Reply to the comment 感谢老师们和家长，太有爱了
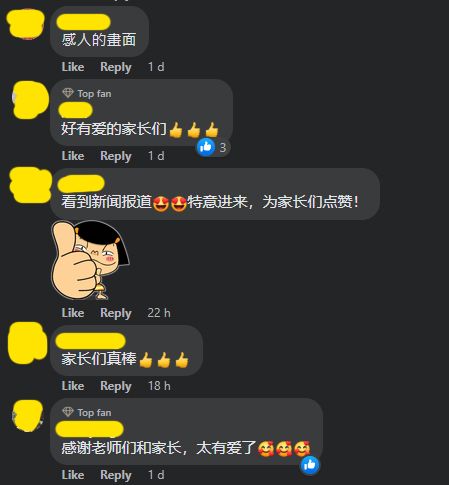The height and width of the screenshot is (485, 449). pos(116,475)
